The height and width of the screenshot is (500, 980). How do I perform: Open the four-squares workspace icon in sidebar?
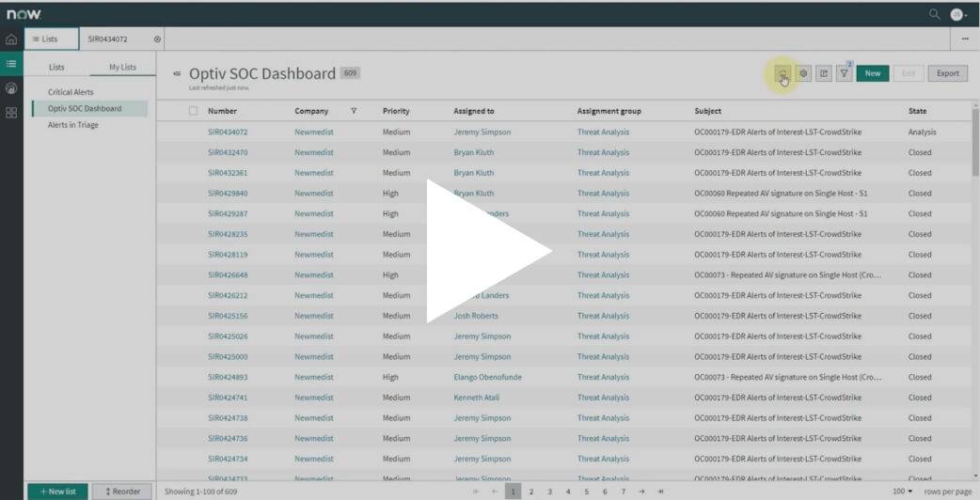pyautogui.click(x=11, y=113)
